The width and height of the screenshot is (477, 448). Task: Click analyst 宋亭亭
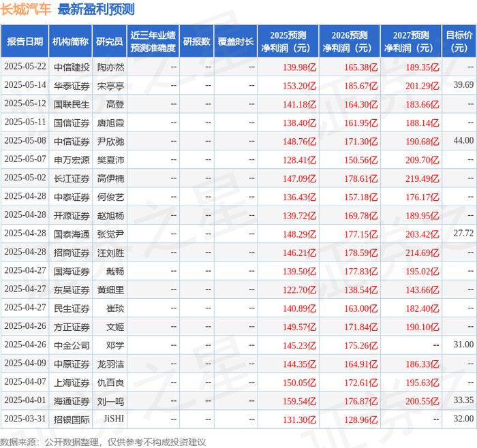coord(110,86)
